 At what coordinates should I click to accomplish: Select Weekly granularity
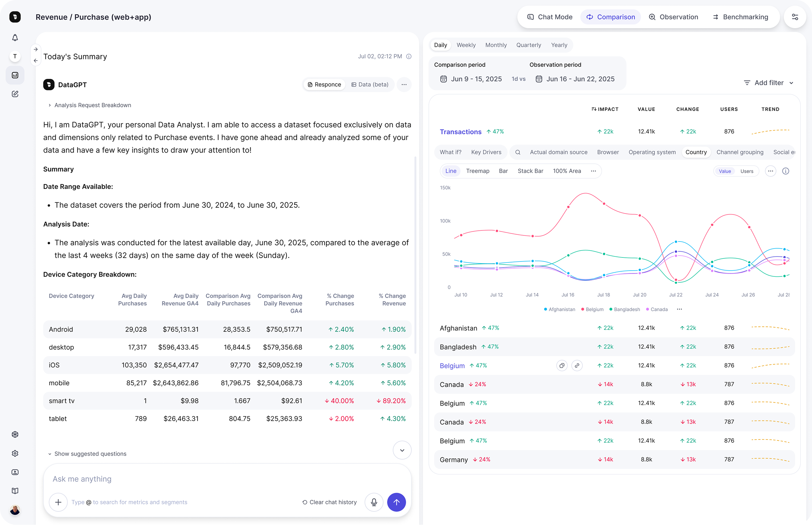(466, 45)
